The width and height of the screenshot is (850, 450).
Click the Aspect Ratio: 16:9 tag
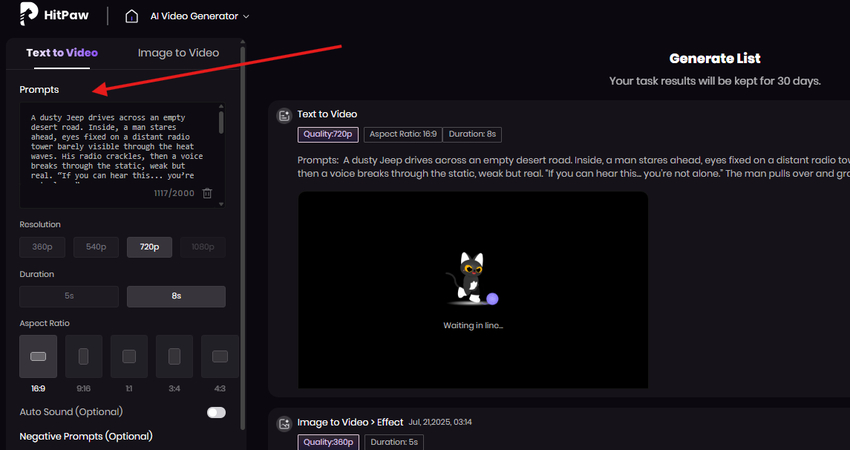tap(403, 134)
